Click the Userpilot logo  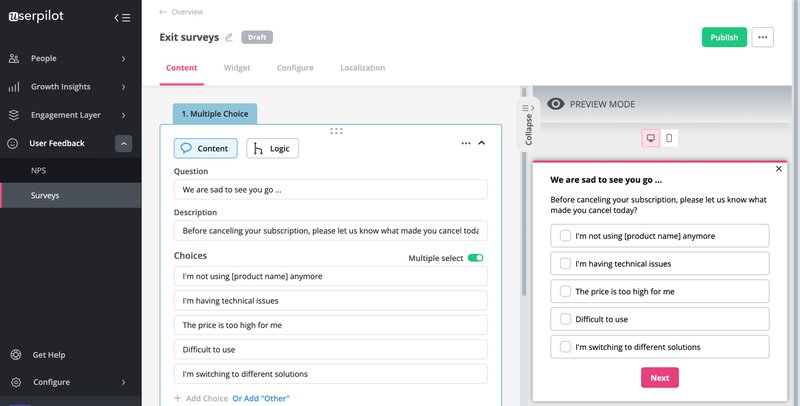[x=36, y=16]
